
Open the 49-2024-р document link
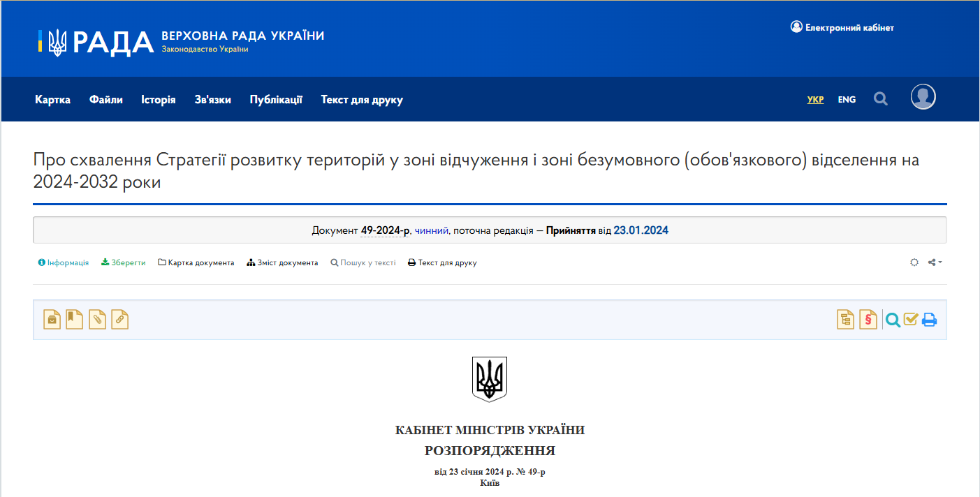[x=384, y=230]
